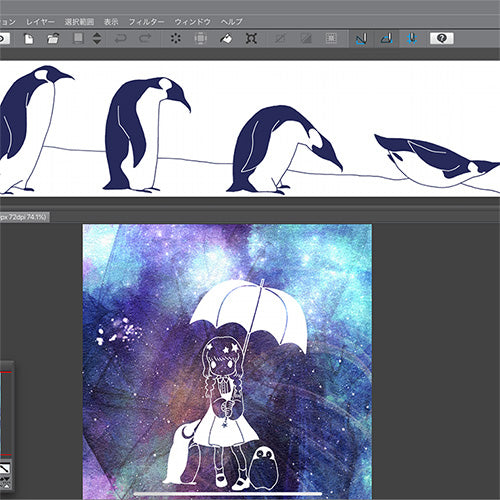
Task: Click the up arrow beside the Save icon
Action: point(97,35)
